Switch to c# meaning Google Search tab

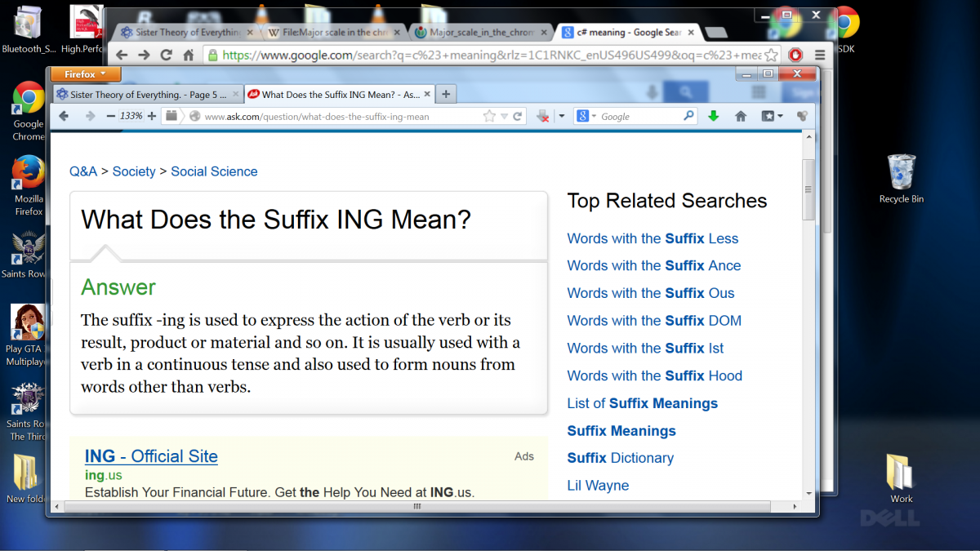tap(627, 33)
